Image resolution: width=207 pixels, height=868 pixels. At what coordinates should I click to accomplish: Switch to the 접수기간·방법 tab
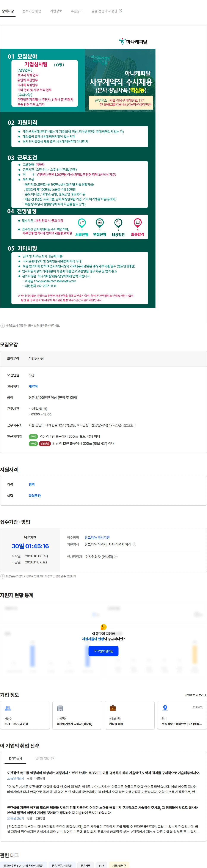click(32, 11)
